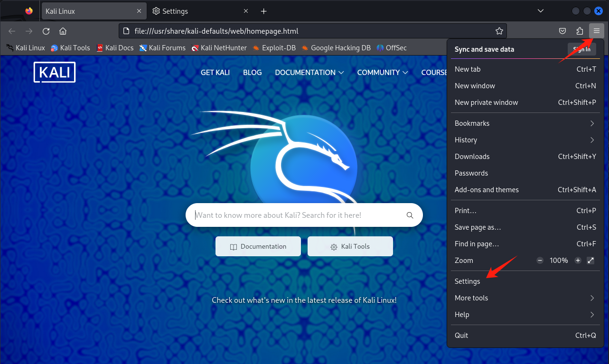Image resolution: width=609 pixels, height=364 pixels.
Task: Click the KALI logo on the page
Action: point(55,72)
